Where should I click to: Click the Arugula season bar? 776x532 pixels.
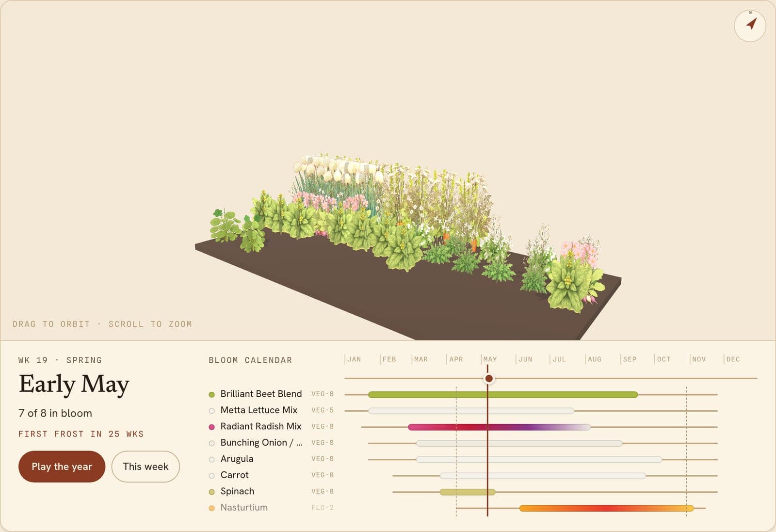[539, 460]
